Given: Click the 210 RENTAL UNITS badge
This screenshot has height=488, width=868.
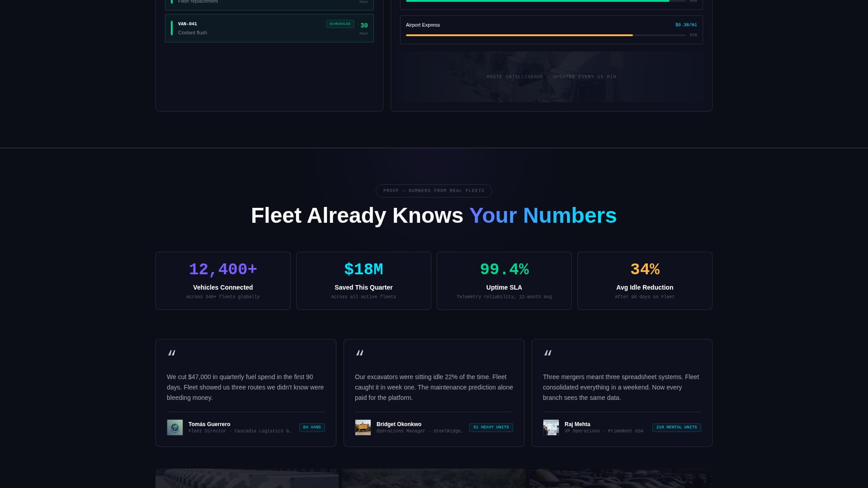Looking at the screenshot, I should [676, 427].
